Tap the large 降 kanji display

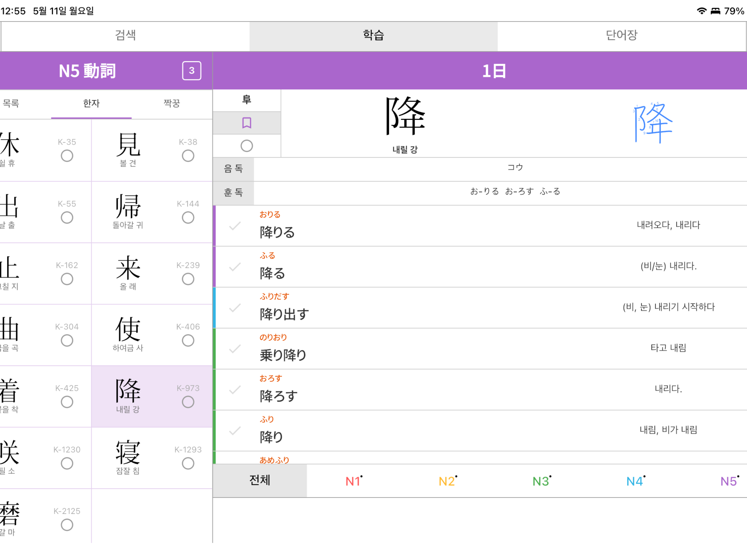point(405,116)
